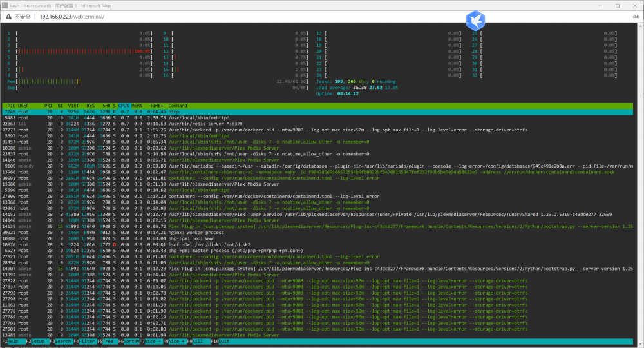Select Plex Media Server row PID 10588
The height and width of the screenshot is (348, 644).
pos(317,148)
